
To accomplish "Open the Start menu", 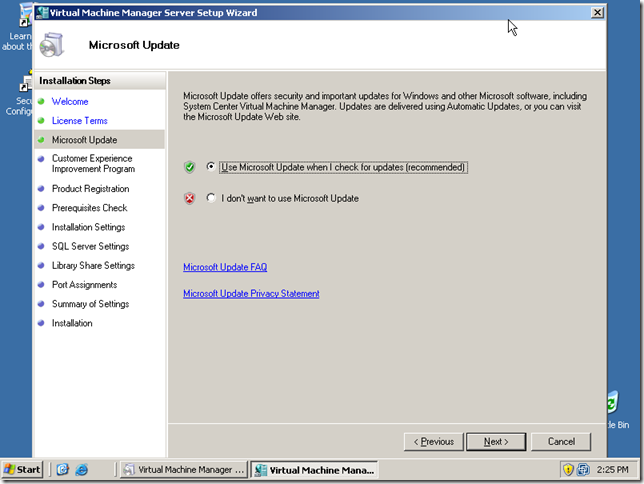I will (x=22, y=470).
